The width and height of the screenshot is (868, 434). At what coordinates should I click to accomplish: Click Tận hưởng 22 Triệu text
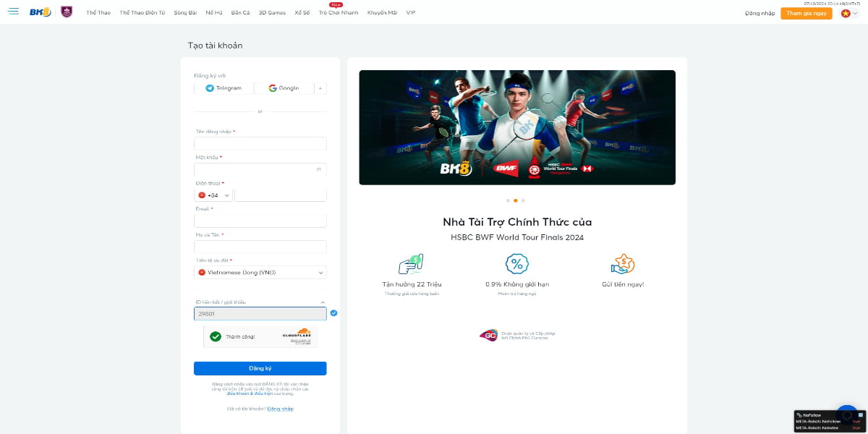pyautogui.click(x=412, y=284)
